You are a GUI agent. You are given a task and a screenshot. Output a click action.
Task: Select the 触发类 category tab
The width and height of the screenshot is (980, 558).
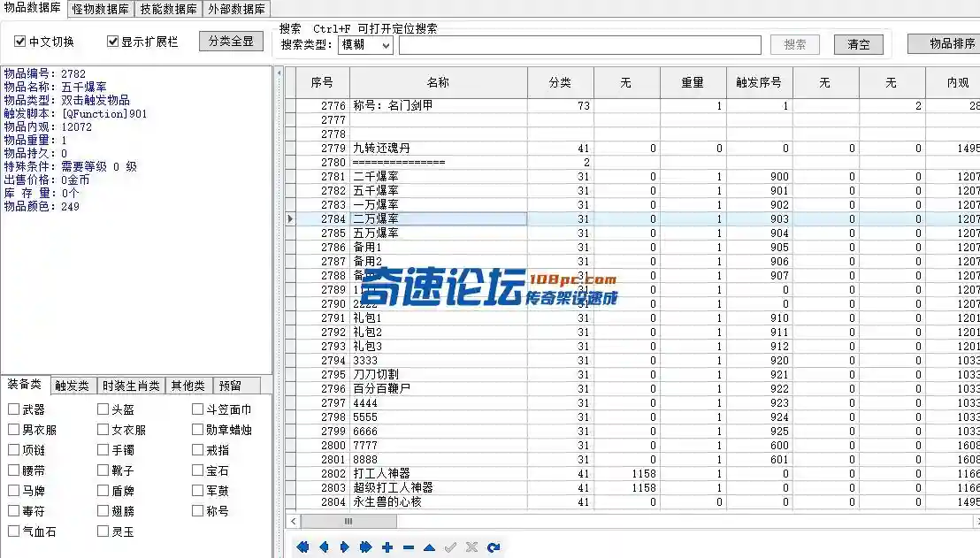coord(72,386)
